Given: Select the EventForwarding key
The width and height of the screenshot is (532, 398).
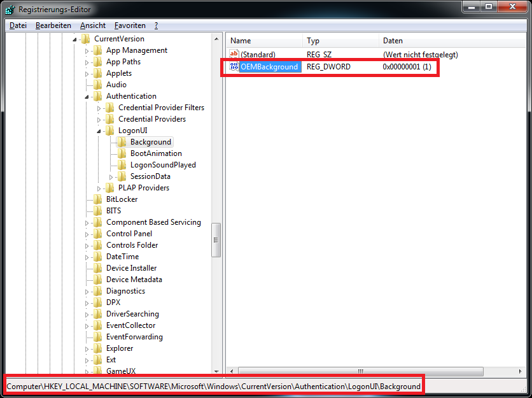Looking at the screenshot, I should pos(134,337).
